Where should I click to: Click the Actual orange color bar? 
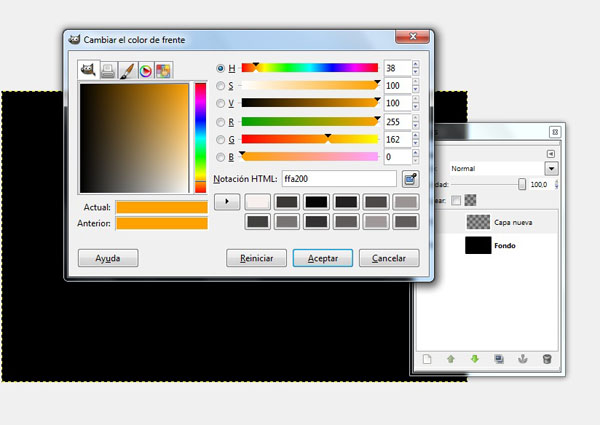point(162,207)
